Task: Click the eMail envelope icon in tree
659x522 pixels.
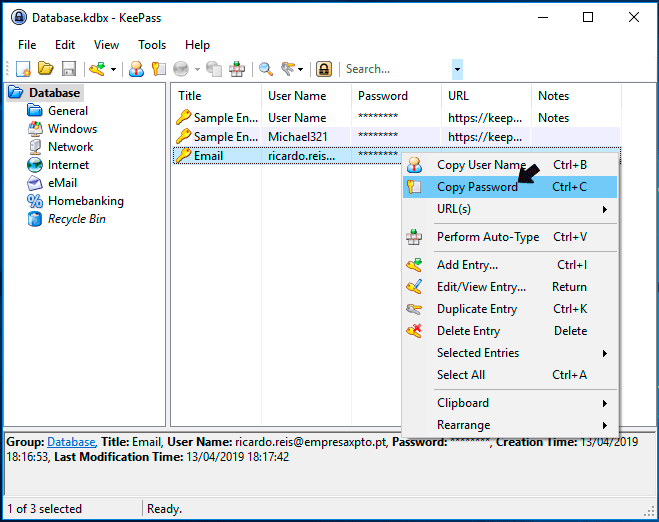Action: point(35,183)
